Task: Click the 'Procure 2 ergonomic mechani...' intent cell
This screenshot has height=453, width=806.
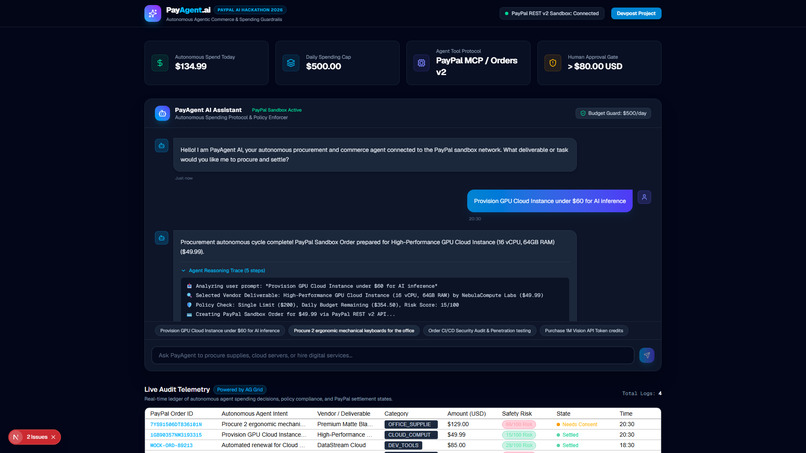Action: coord(263,425)
